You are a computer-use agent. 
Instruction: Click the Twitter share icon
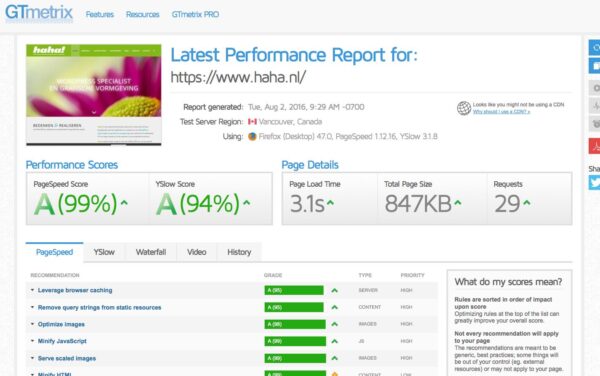594,182
